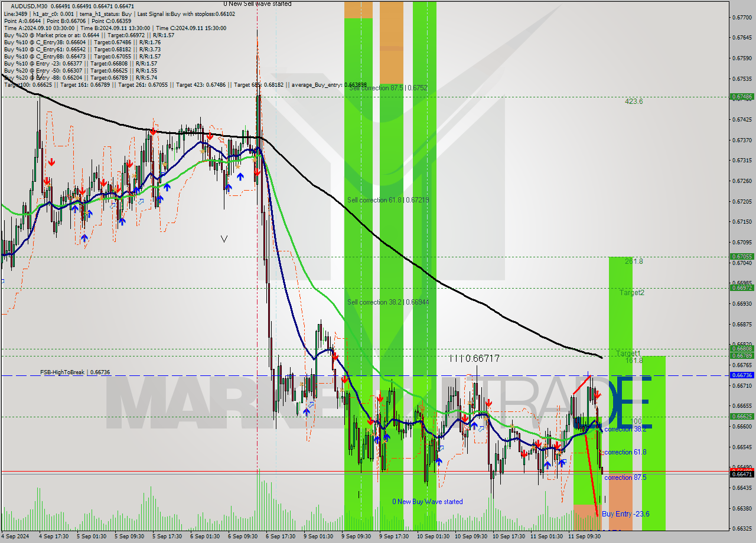Image resolution: width=756 pixels, height=543 pixels.
Task: Click the '10 Sep 17:30' time axis label
Action: pos(508,537)
